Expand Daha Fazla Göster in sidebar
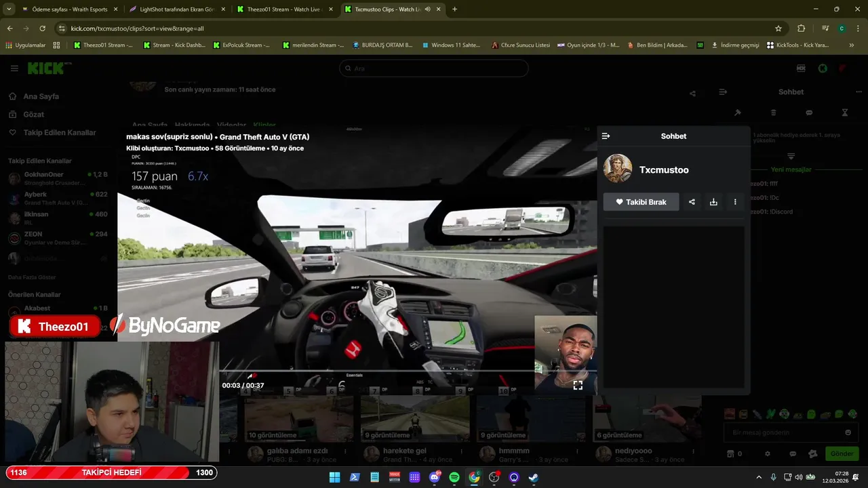Screen dimensions: 868x488 pyautogui.click(x=32, y=277)
